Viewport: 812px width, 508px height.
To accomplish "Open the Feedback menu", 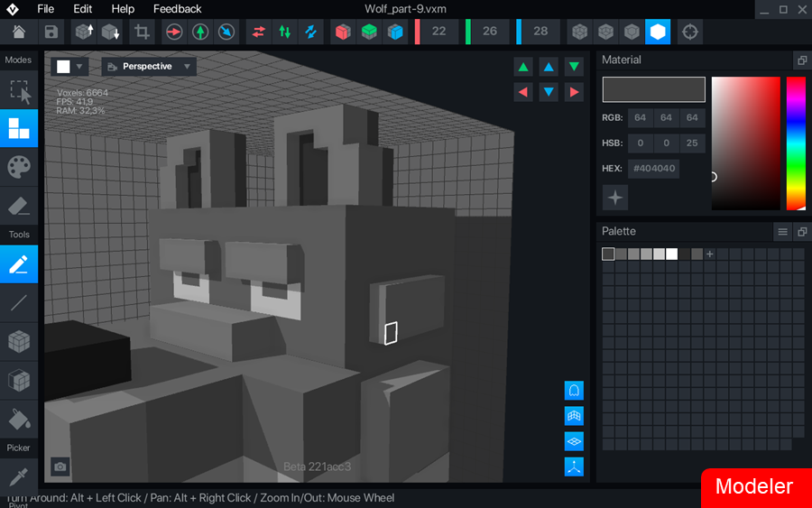I will click(177, 9).
